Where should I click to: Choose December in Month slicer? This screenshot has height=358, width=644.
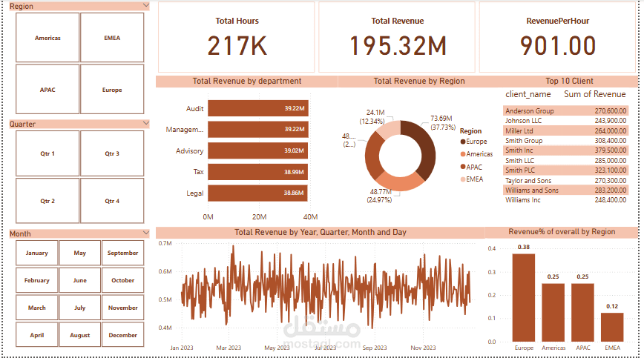coord(123,334)
